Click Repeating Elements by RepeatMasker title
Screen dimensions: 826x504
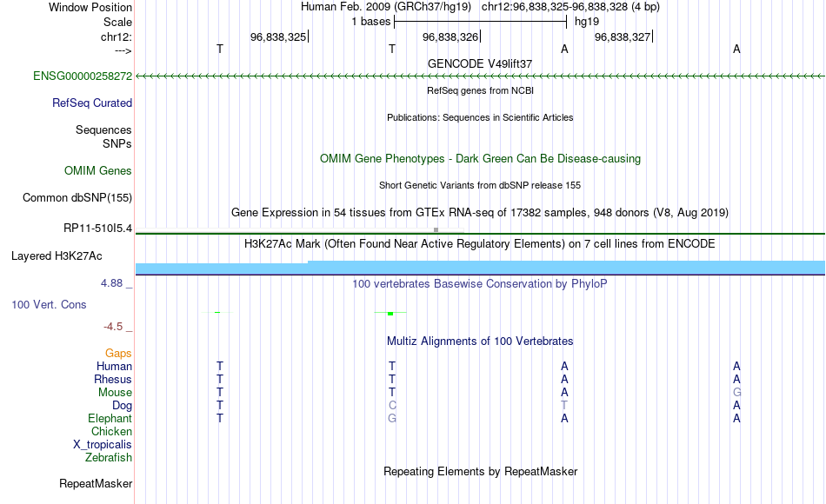coord(480,471)
